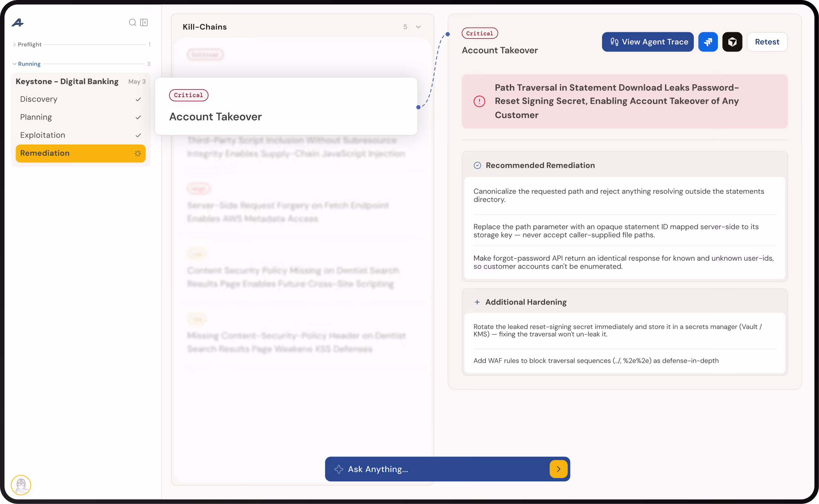Click the Kill-Chains count 5
Image resolution: width=819 pixels, height=504 pixels.
405,27
